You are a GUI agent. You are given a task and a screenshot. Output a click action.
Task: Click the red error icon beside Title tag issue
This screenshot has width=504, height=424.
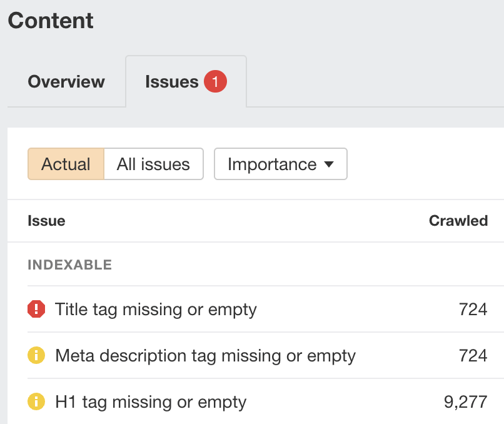click(36, 310)
